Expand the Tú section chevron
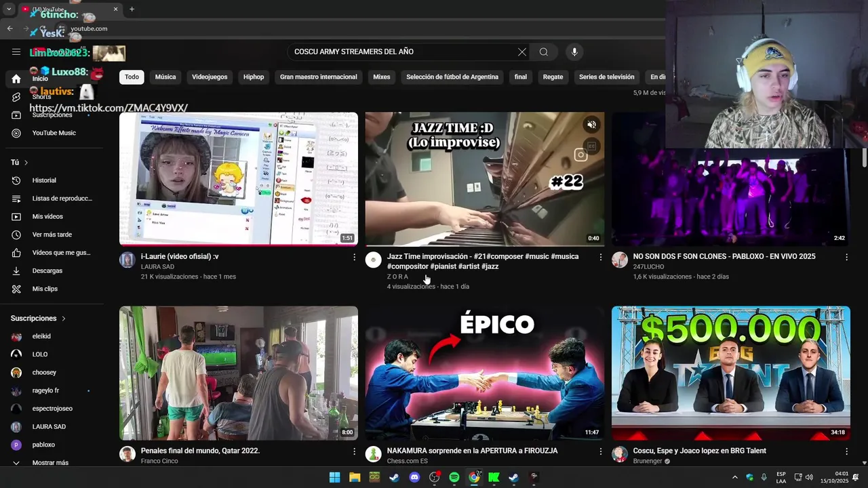 point(26,163)
